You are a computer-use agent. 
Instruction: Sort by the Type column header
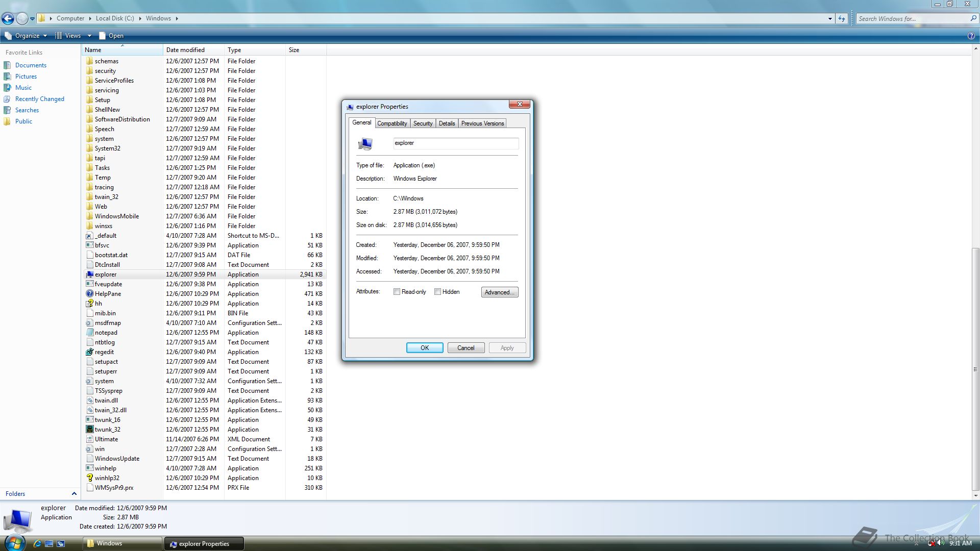[255, 50]
